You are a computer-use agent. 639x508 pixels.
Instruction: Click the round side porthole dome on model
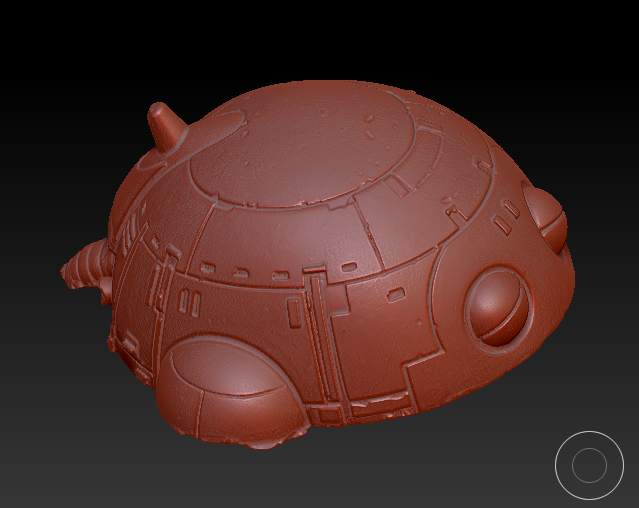pyautogui.click(x=497, y=307)
